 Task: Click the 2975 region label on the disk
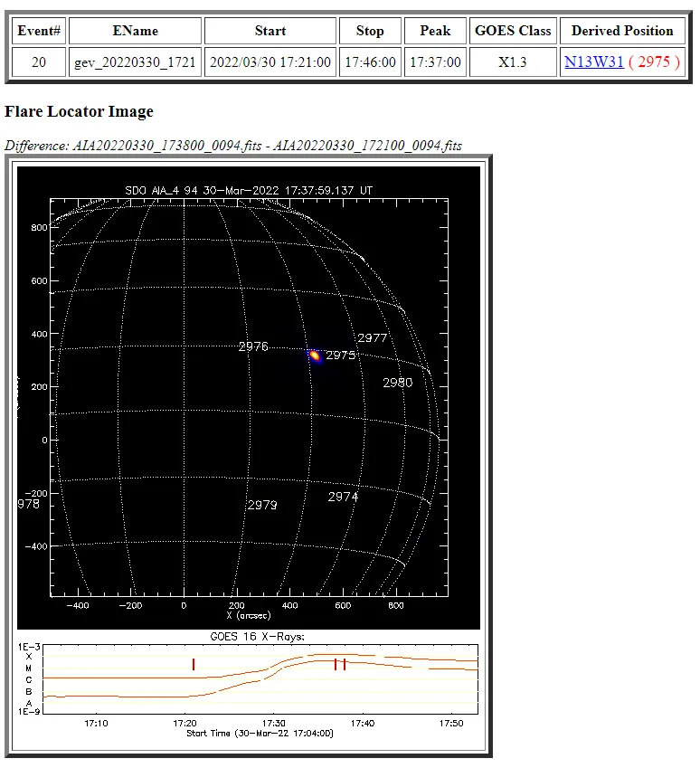point(340,356)
